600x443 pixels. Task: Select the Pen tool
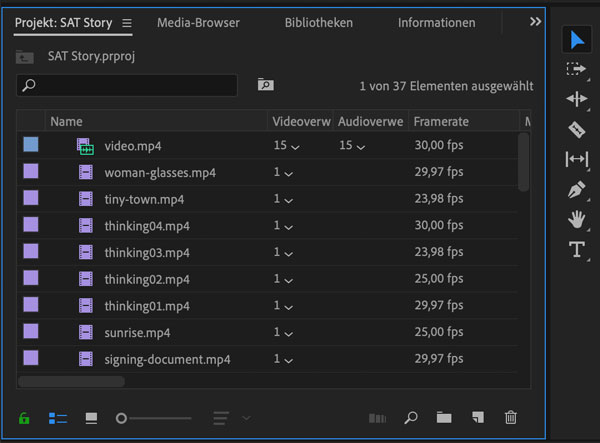576,189
